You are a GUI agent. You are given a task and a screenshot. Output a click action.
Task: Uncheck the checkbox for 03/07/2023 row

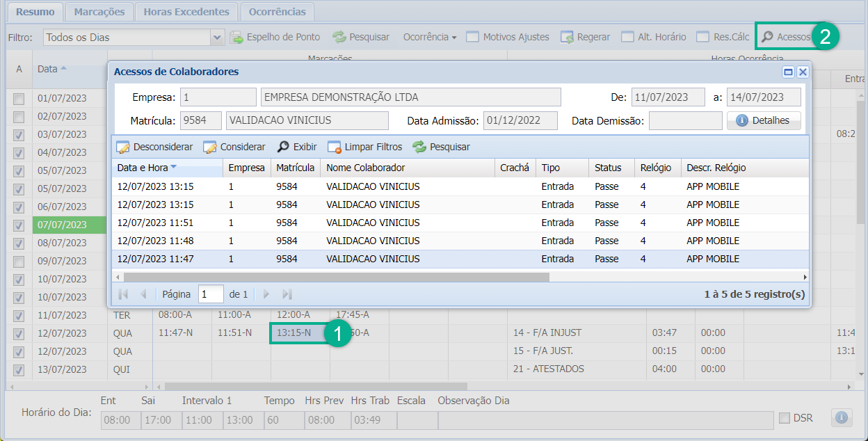pos(19,134)
